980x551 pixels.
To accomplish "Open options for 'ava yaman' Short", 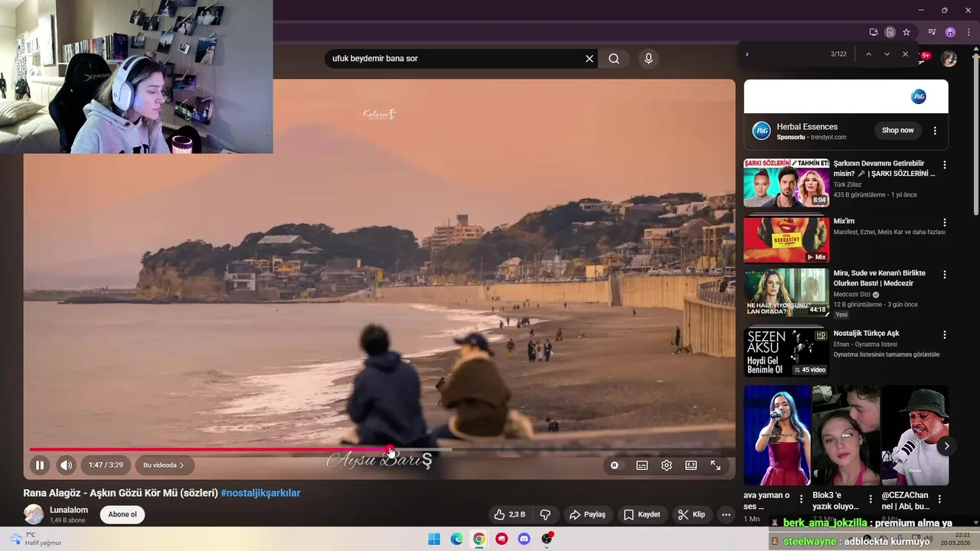I will (802, 499).
